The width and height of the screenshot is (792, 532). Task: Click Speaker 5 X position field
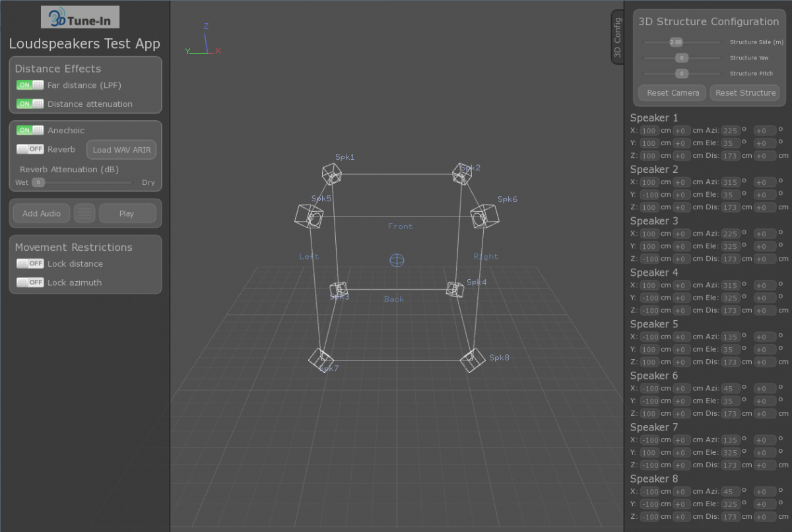pyautogui.click(x=649, y=337)
